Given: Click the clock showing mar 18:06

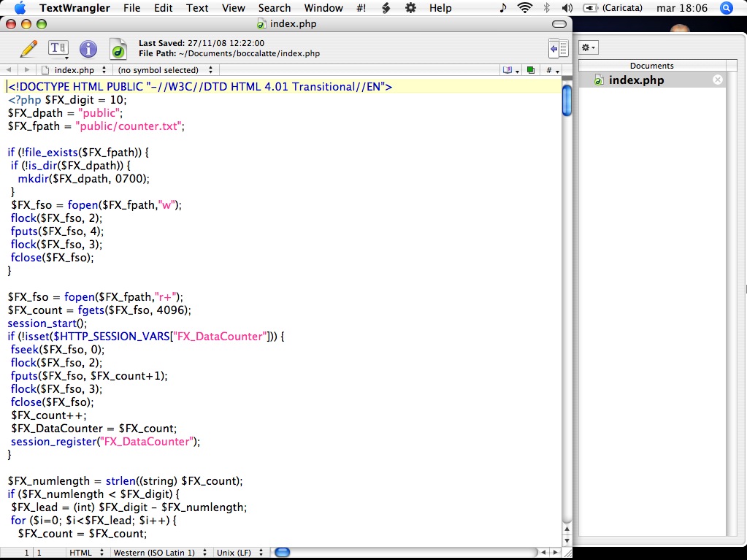Looking at the screenshot, I should tap(682, 8).
